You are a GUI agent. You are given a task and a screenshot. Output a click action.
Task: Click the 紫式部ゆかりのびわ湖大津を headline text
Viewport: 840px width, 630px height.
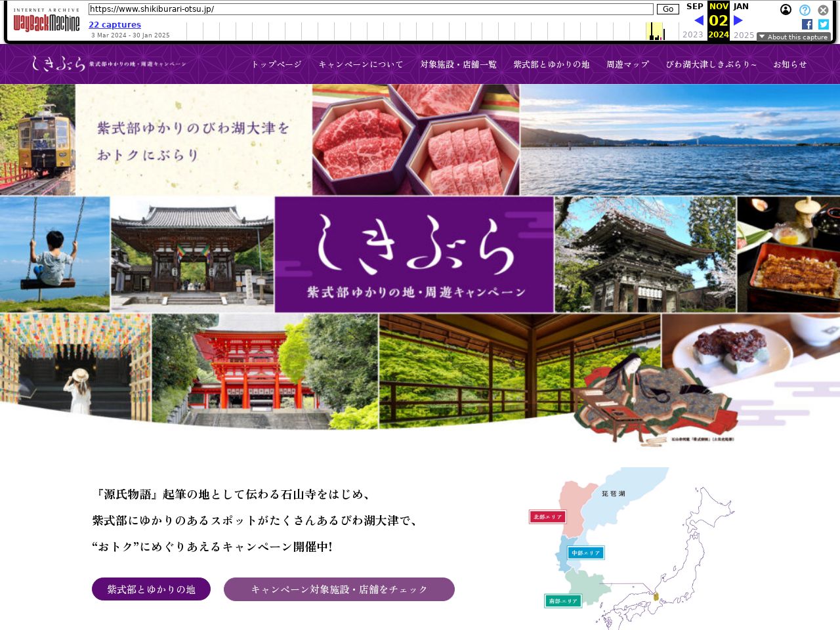coord(193,128)
